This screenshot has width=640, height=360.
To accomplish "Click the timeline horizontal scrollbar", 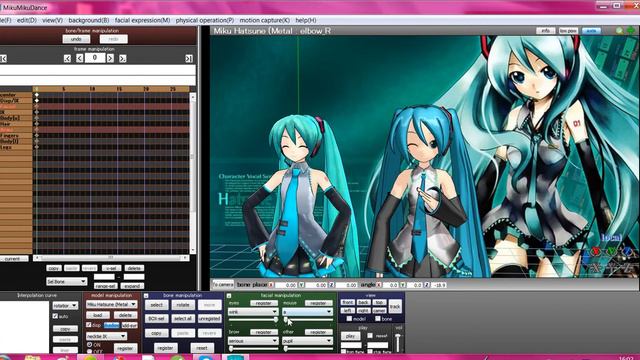I will (111, 258).
